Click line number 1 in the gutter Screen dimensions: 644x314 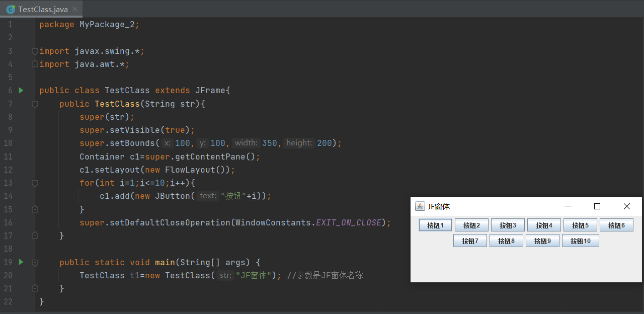click(x=10, y=24)
